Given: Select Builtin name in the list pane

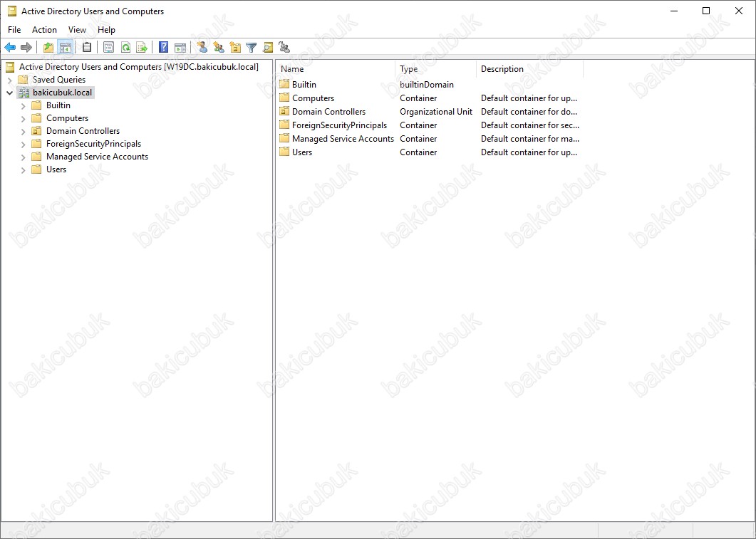Looking at the screenshot, I should tap(304, 84).
